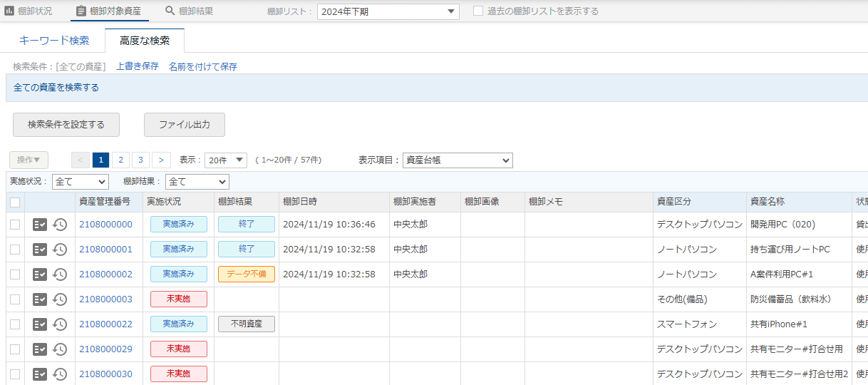Click the checklist icon for asset 2108000030
This screenshot has width=868, height=385.
[40, 374]
